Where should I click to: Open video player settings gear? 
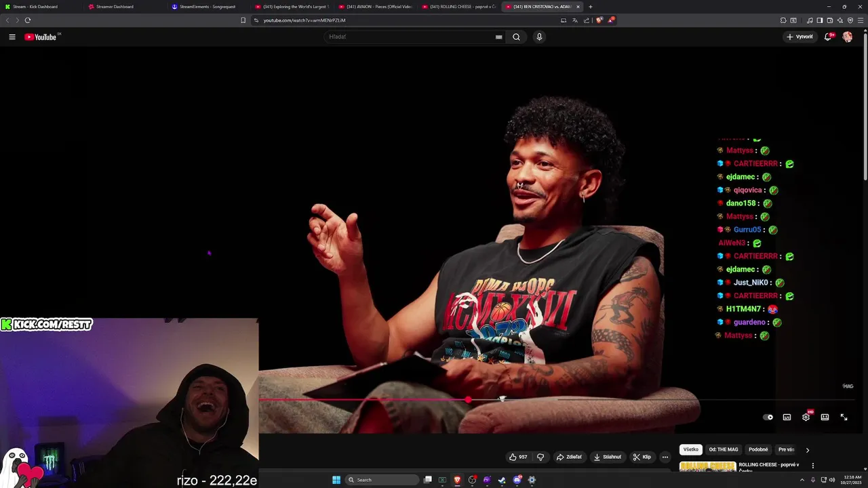tap(806, 417)
